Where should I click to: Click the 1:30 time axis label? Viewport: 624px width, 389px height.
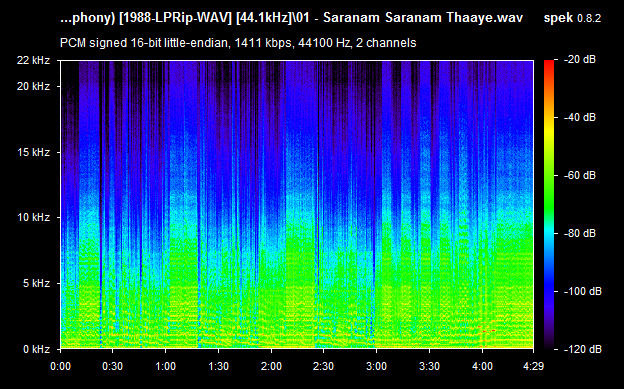(x=218, y=366)
